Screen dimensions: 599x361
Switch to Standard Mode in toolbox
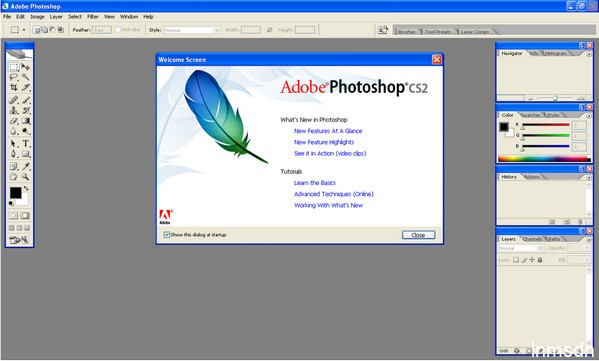13,216
